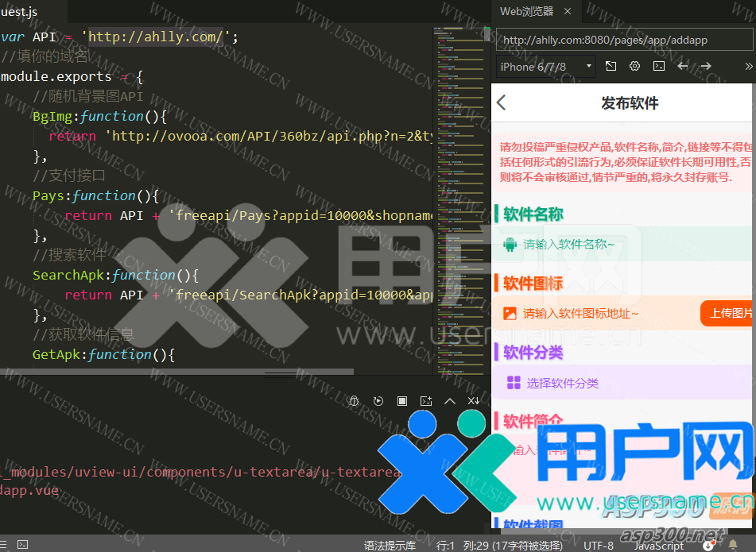Open the web browser settings gear

click(x=634, y=67)
